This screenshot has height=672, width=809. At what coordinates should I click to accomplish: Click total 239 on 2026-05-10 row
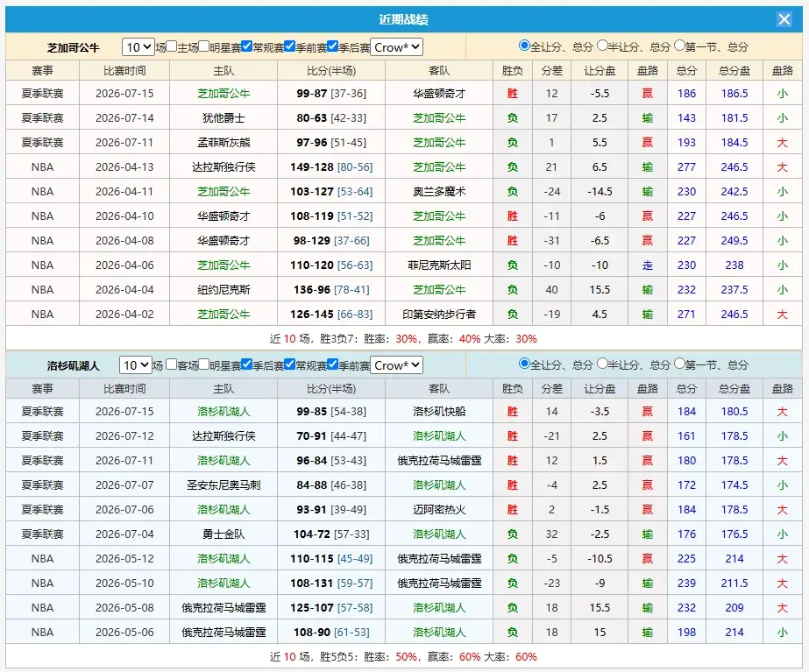pyautogui.click(x=686, y=584)
